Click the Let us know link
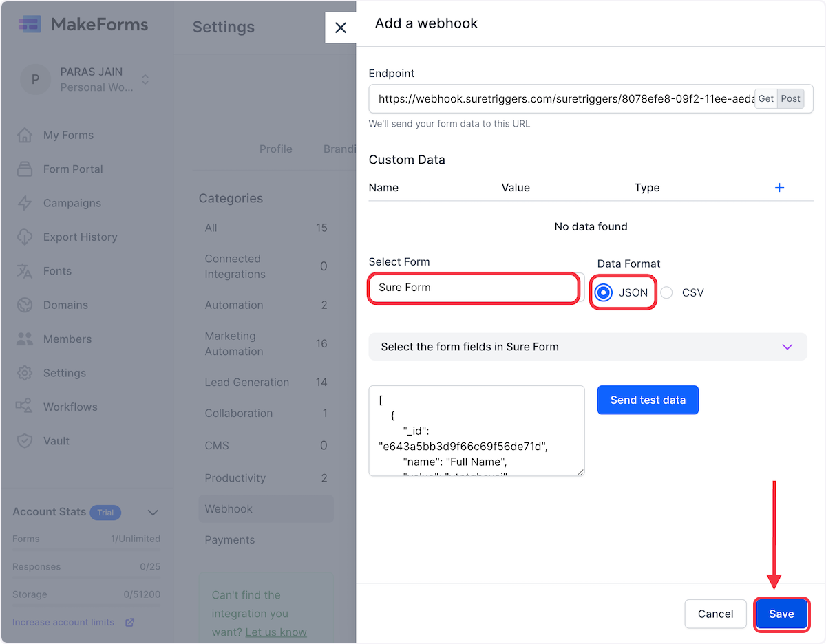This screenshot has height=644, width=826. tap(276, 632)
